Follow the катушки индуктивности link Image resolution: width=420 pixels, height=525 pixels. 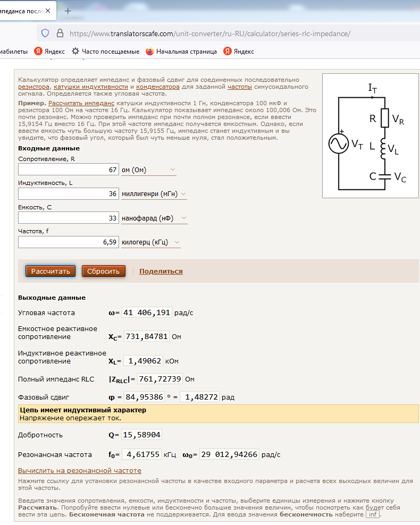(91, 87)
